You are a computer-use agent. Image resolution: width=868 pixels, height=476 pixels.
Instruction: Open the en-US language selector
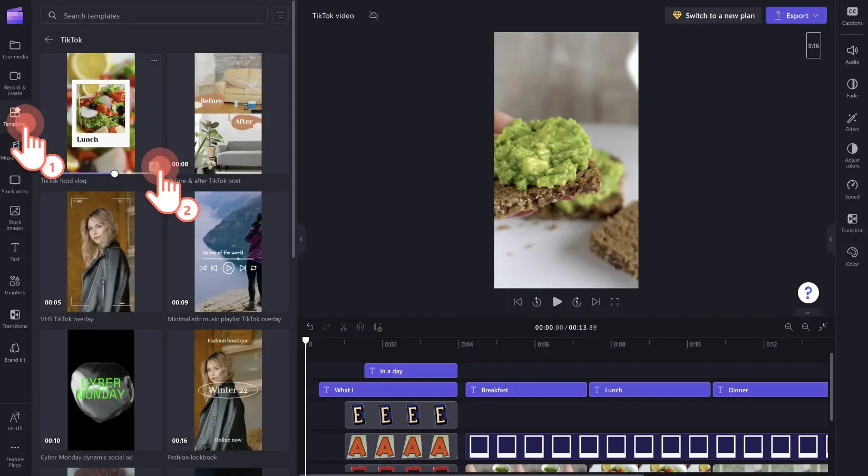15,420
